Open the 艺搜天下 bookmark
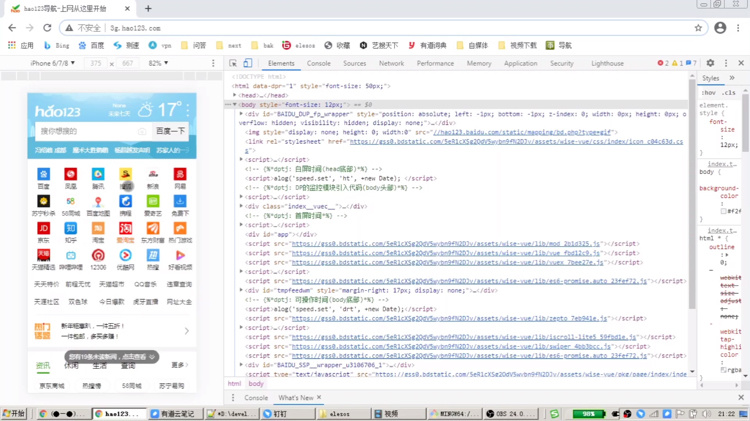The height and width of the screenshot is (421, 750). point(379,45)
